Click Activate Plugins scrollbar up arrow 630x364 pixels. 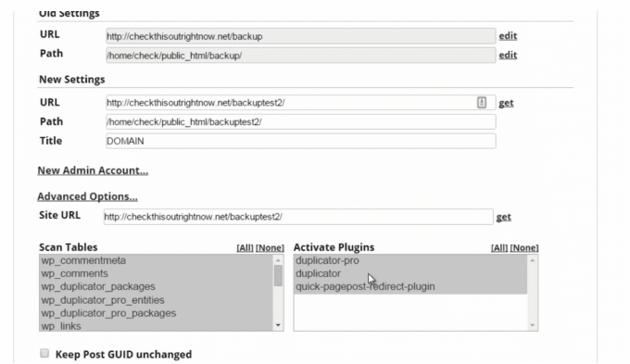click(533, 260)
